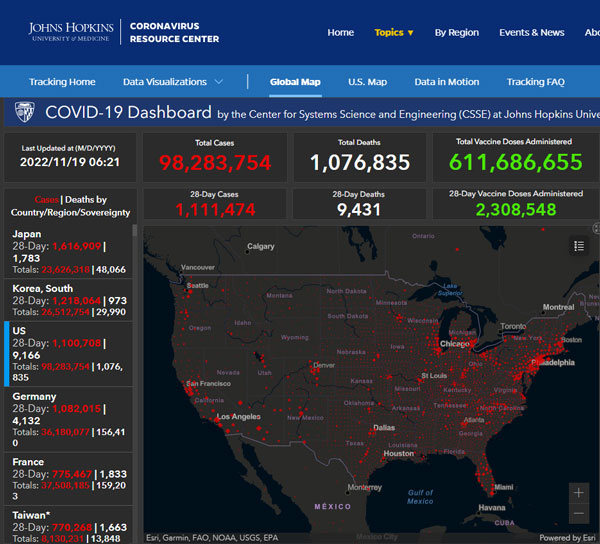Screen dimensions: 600x544
Task: Open the Data Visualizations dropdown
Action: click(173, 82)
